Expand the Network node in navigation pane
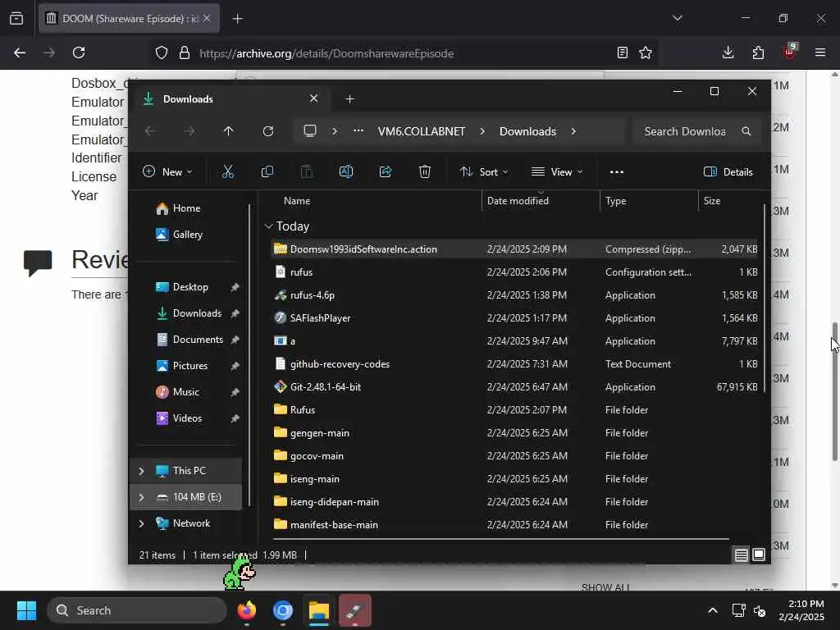 [x=141, y=523]
